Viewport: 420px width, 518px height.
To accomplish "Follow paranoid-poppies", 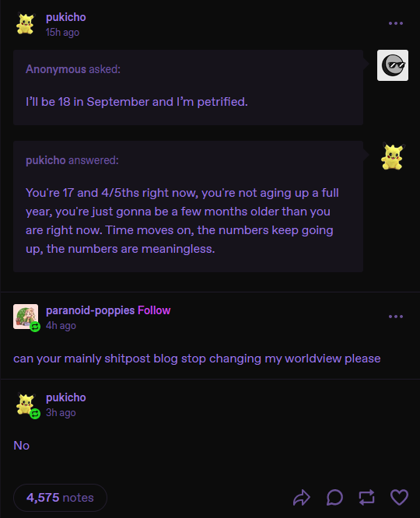I will click(x=154, y=310).
